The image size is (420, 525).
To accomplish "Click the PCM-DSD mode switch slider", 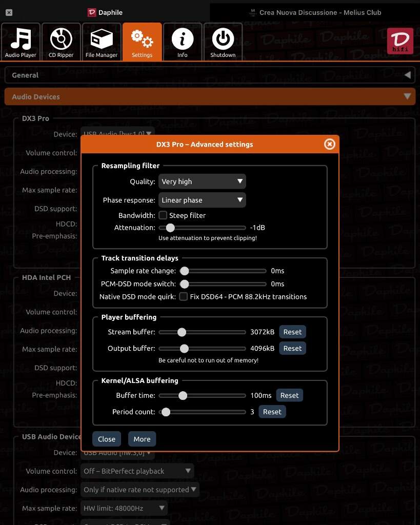I will [x=223, y=284].
